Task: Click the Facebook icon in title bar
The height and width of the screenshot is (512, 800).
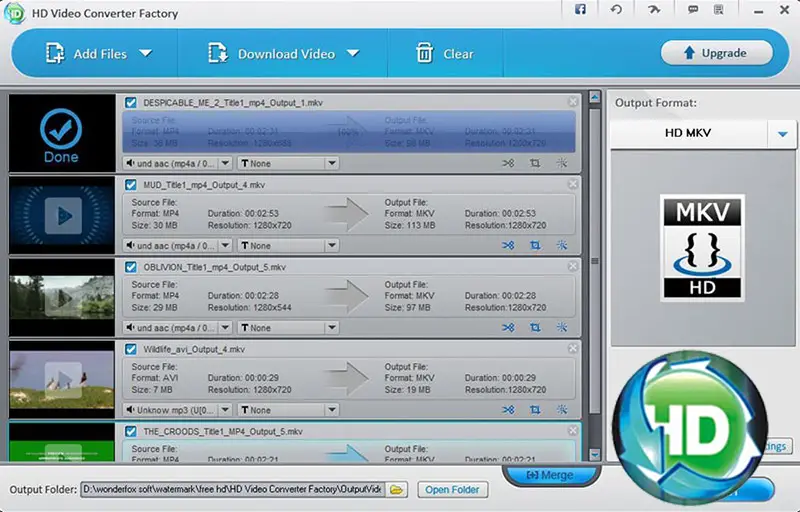Action: pyautogui.click(x=580, y=9)
